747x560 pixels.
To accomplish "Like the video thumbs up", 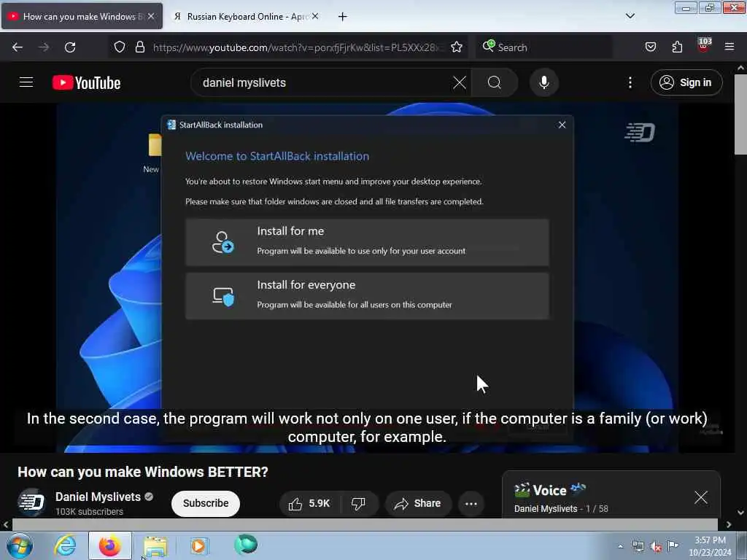I will 309,503.
